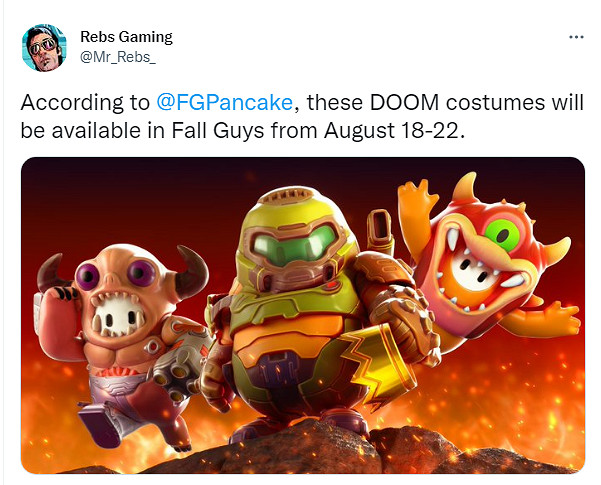
Task: Open the DOOM costumes image
Action: [302, 315]
